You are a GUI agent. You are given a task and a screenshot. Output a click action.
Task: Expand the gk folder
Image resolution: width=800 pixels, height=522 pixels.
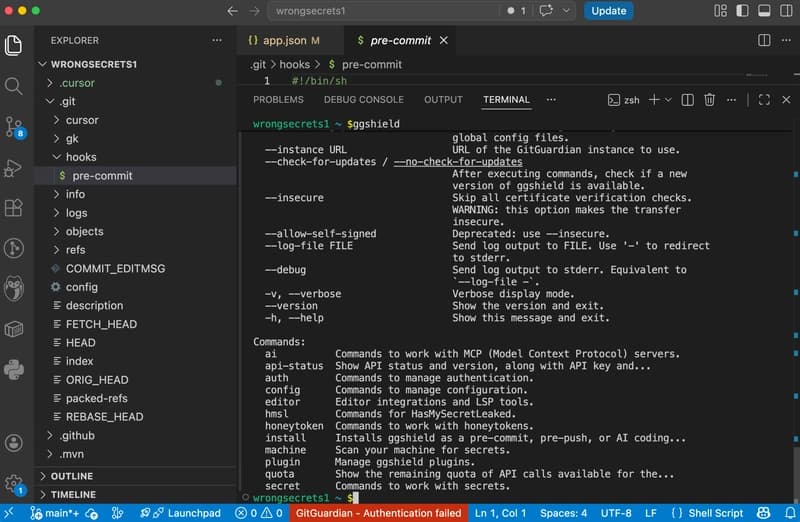coord(136,138)
